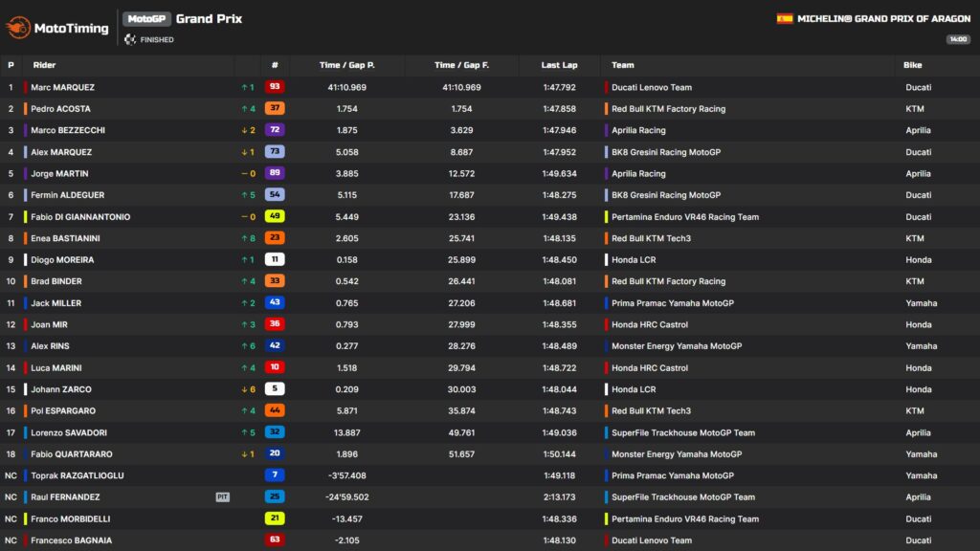Click number badge 20 of Fabio Quartararo
The image size is (980, 551).
tap(275, 453)
